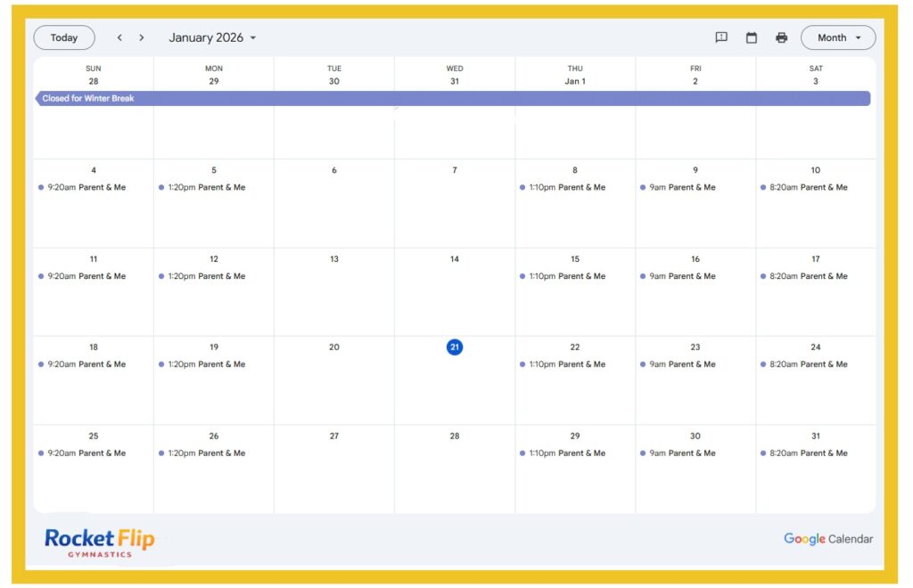Click the print icon

point(782,37)
